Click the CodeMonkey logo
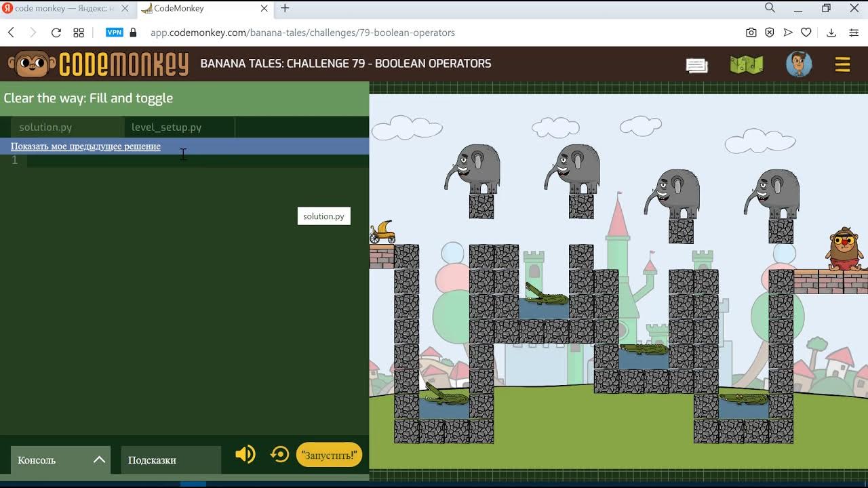The image size is (868, 488). [x=98, y=64]
